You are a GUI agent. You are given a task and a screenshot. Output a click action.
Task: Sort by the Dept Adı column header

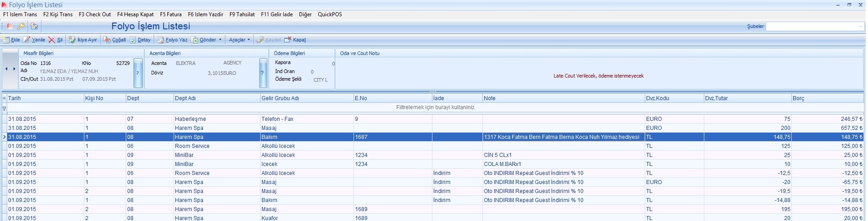[x=217, y=98]
